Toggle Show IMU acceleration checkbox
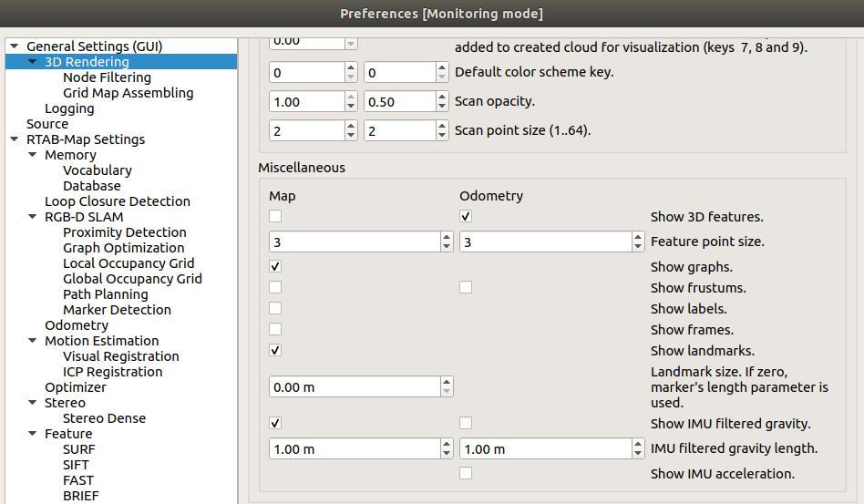Screen dimensions: 864x504 click(x=466, y=473)
